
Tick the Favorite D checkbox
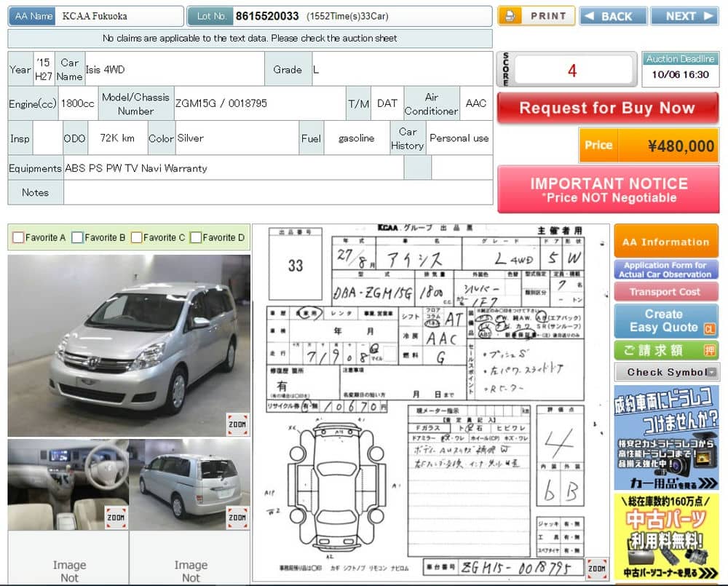(x=195, y=237)
